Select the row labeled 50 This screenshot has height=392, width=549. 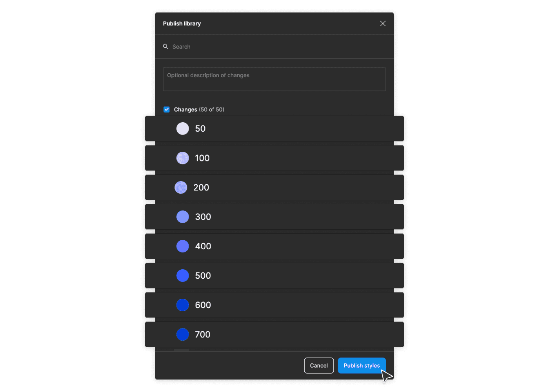click(274, 129)
